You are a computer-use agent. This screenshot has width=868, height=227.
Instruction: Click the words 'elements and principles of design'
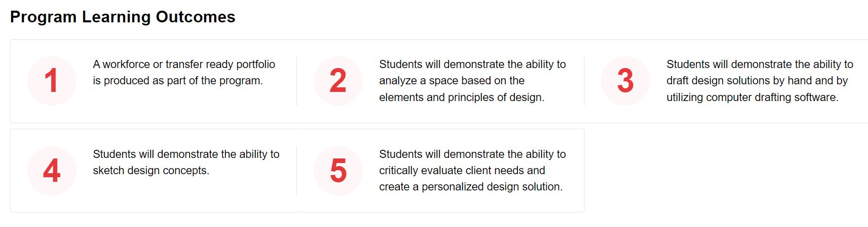[x=461, y=98]
